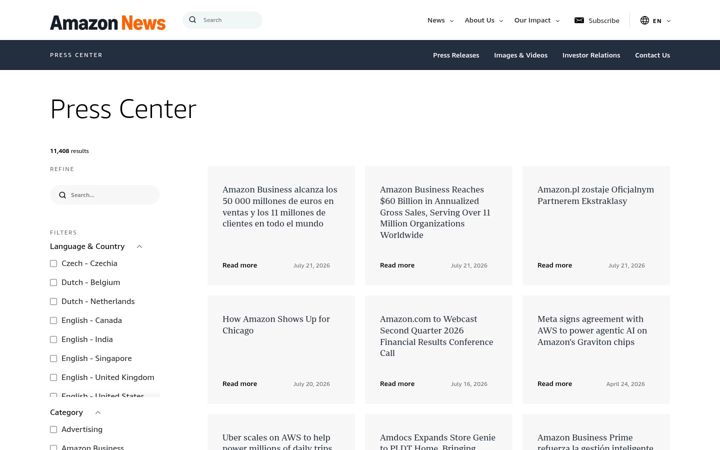
Task: Collapse the Category filter section
Action: (98, 412)
